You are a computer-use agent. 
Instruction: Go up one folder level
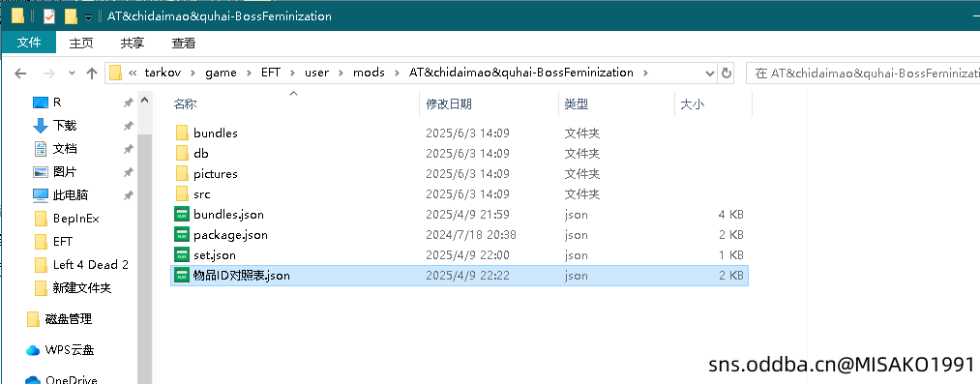tap(92, 74)
